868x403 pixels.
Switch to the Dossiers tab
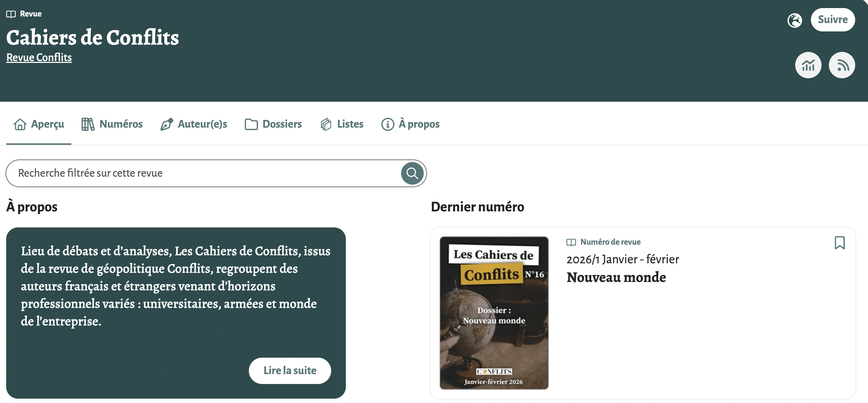[x=282, y=124]
